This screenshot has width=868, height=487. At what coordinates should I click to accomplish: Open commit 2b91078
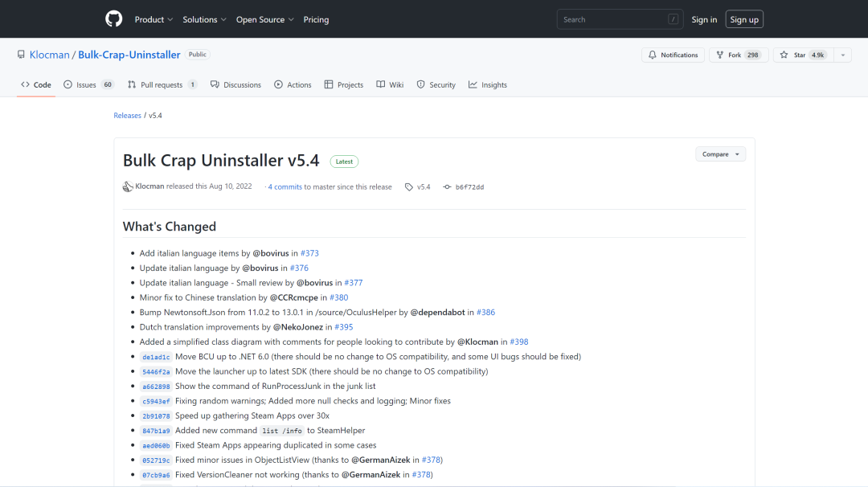156,416
